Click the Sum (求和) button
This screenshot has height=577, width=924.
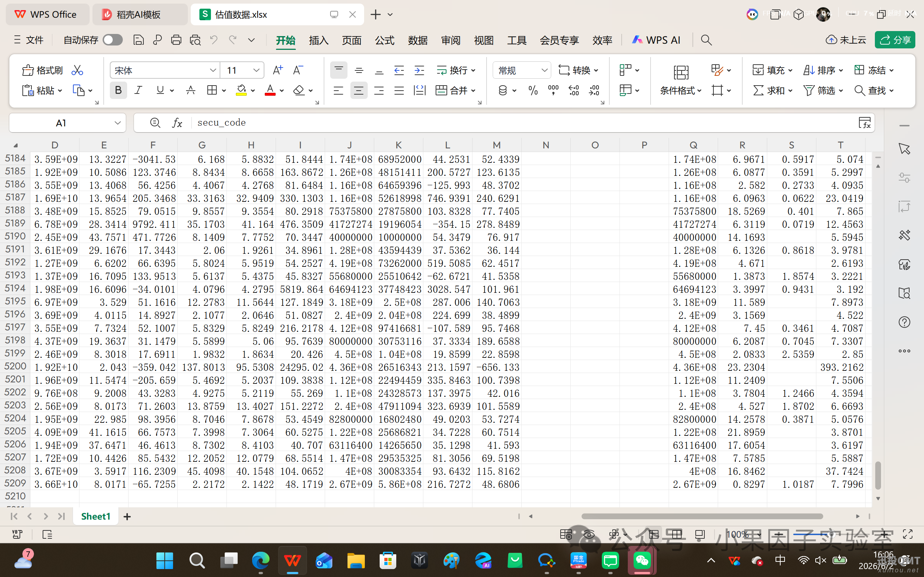click(769, 90)
